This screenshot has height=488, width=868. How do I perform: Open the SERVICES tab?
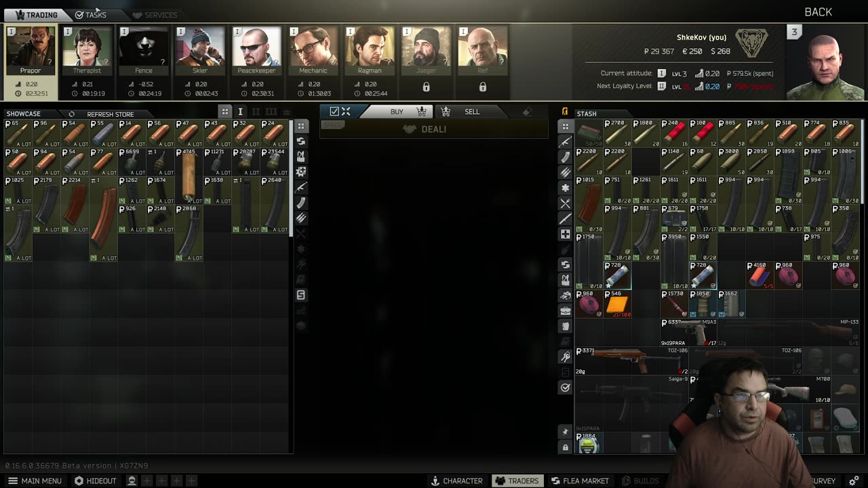pos(155,15)
